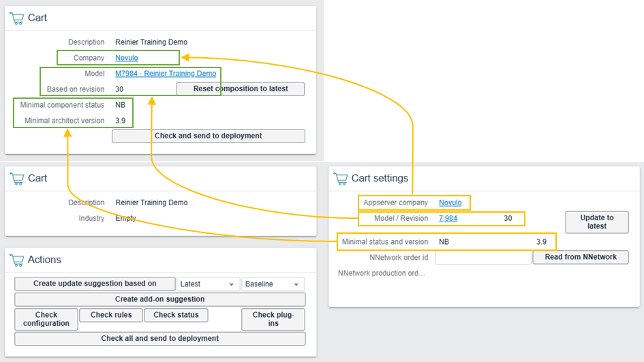644x362 pixels.
Task: Select Reinier Training Demo description above the Industry row
Action: click(151, 202)
